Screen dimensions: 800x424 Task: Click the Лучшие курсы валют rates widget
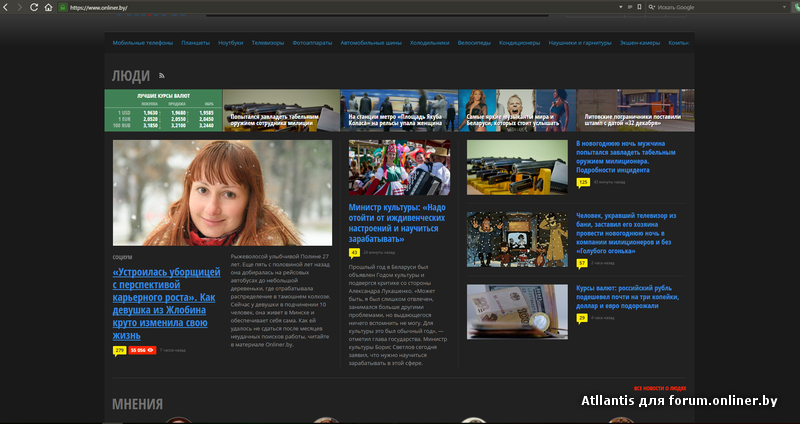(163, 116)
